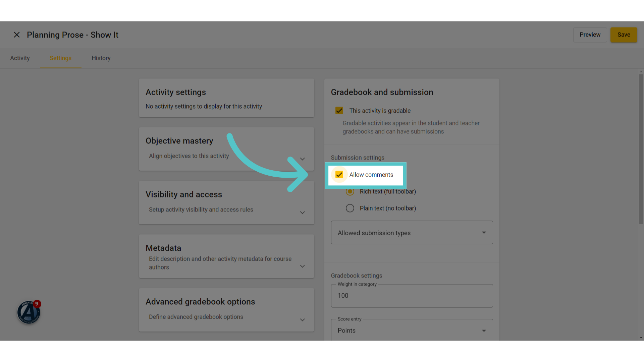
Task: Click the vertical scrollbar thumb
Action: (x=641, y=149)
